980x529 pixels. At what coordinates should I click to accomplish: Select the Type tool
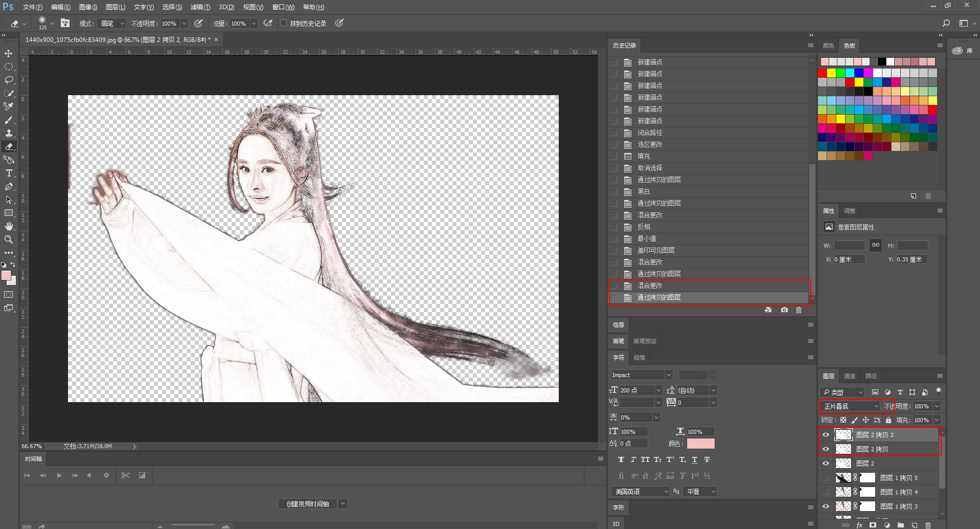coord(9,173)
